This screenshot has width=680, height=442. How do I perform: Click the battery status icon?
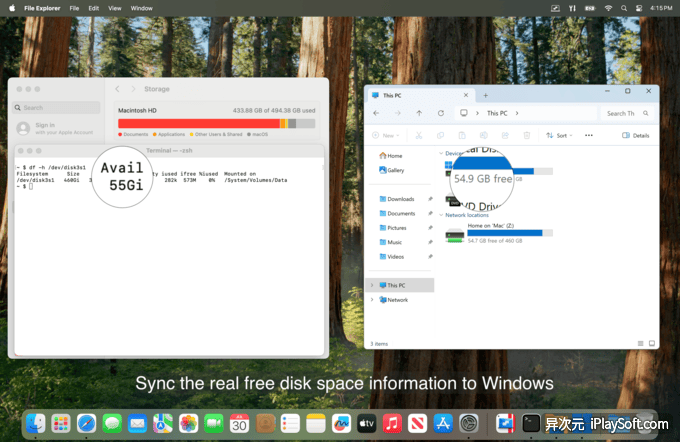pyautogui.click(x=590, y=8)
